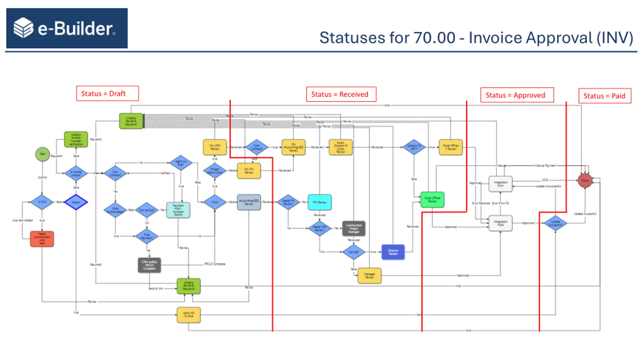Select the gray CPM verifies PRCLO Complete node
This screenshot has height=362, width=644.
click(x=149, y=265)
